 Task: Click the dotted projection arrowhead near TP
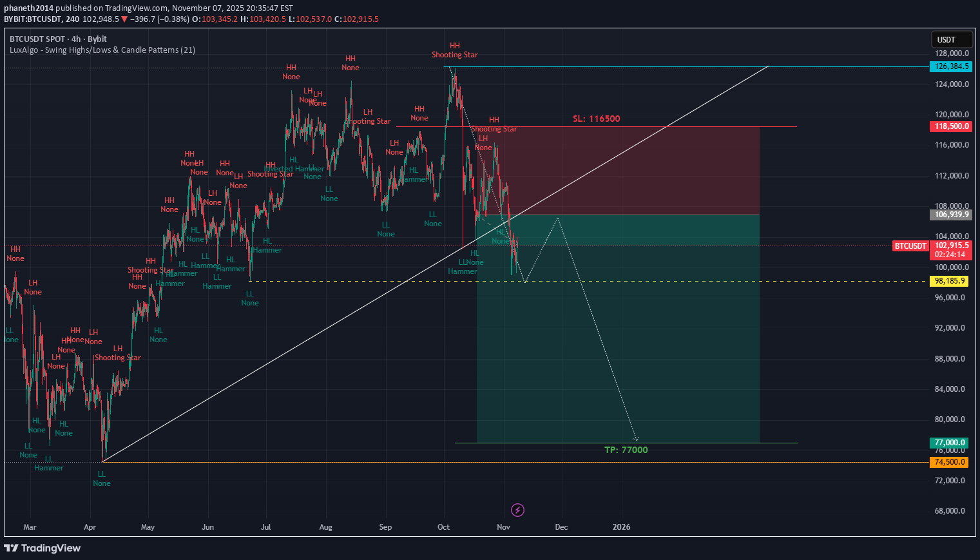(635, 439)
